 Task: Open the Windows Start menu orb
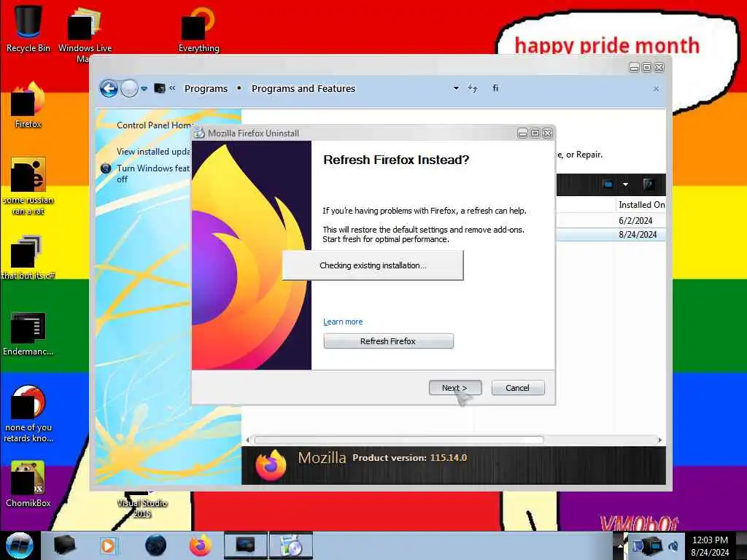20,545
